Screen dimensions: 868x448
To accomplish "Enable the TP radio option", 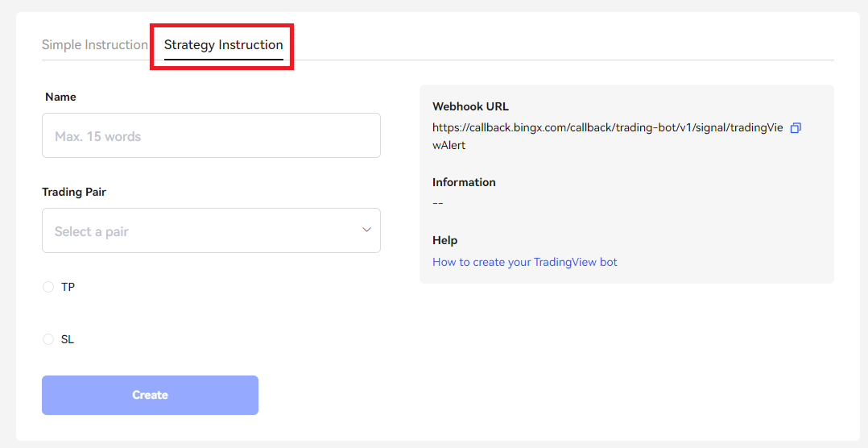I will coord(48,287).
